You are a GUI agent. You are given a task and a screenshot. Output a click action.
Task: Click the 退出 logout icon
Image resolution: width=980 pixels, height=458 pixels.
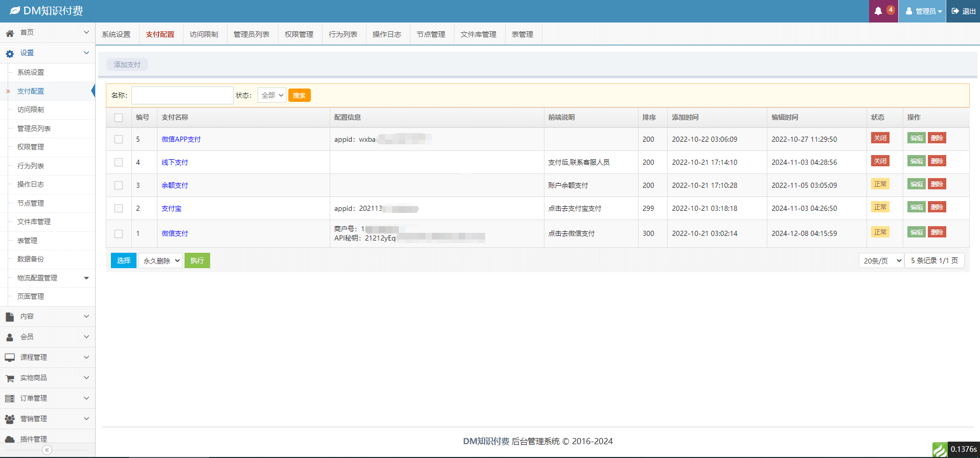(955, 11)
